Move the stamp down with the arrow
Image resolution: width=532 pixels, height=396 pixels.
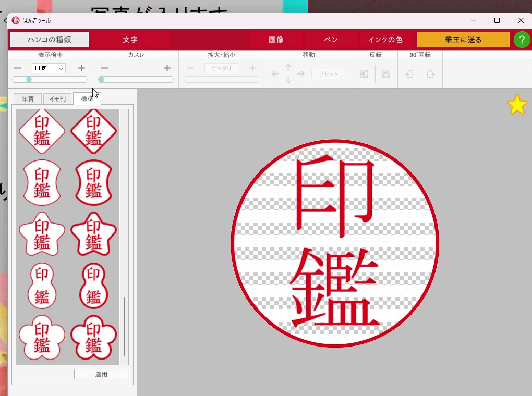tap(288, 80)
